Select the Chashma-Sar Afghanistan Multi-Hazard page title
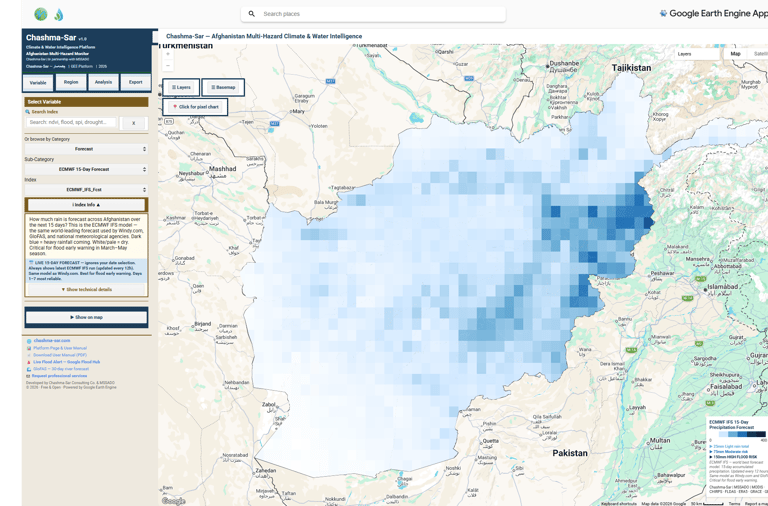Screen dimensions: 768x506 tap(264, 36)
